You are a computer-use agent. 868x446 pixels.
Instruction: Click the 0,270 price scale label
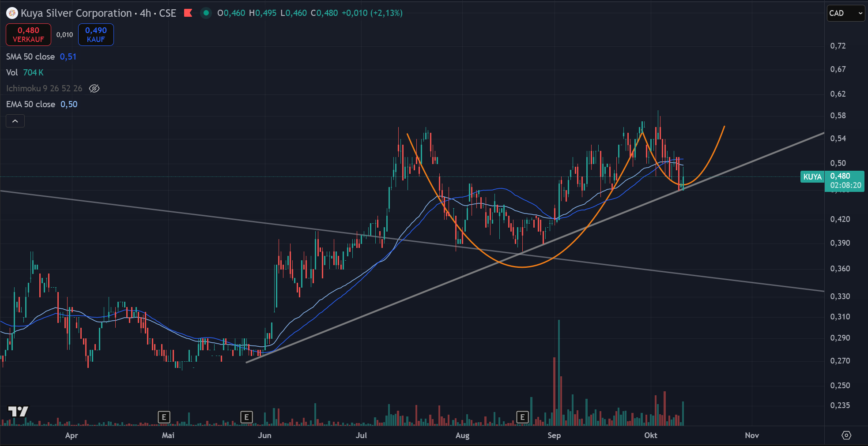pos(840,361)
